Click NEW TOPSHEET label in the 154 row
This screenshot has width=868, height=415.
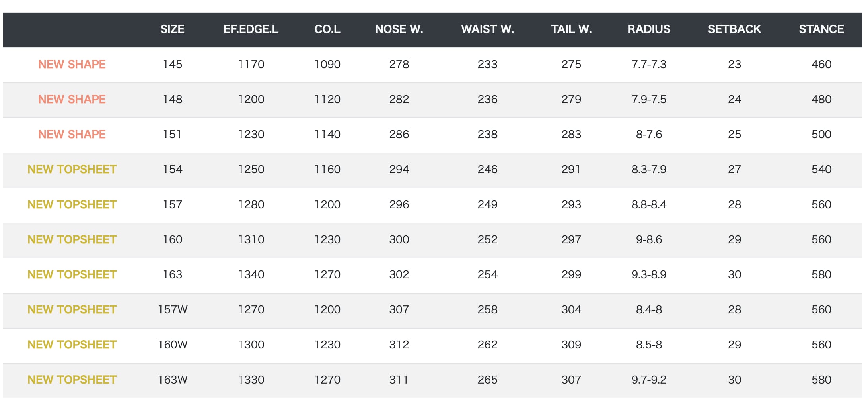[x=72, y=170]
